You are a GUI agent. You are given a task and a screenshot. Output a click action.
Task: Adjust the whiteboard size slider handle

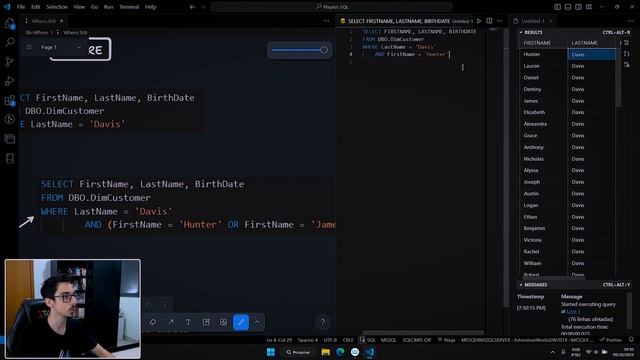click(x=324, y=50)
